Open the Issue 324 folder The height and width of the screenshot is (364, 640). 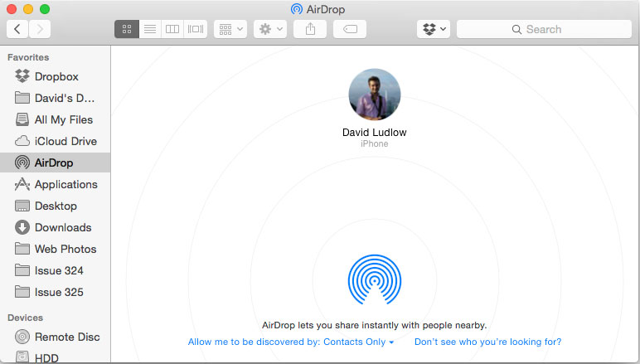click(55, 270)
